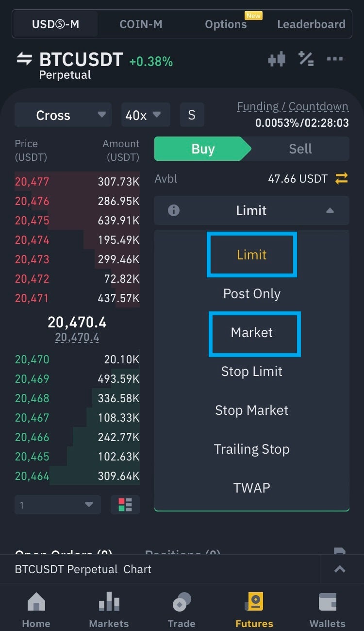Change the order book layout icon
The image size is (364, 631).
coord(125,505)
